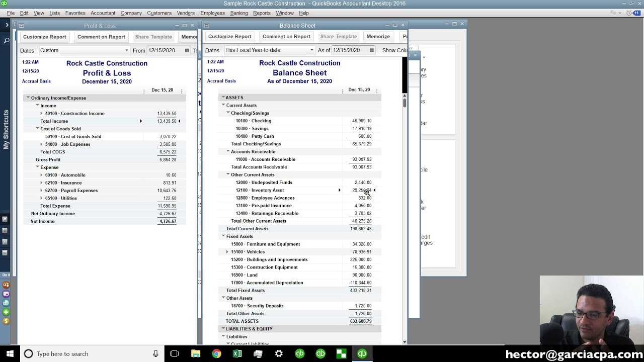Click the green plus icon in sidebar
Image resolution: width=644 pixels, height=362 pixels.
click(6, 312)
